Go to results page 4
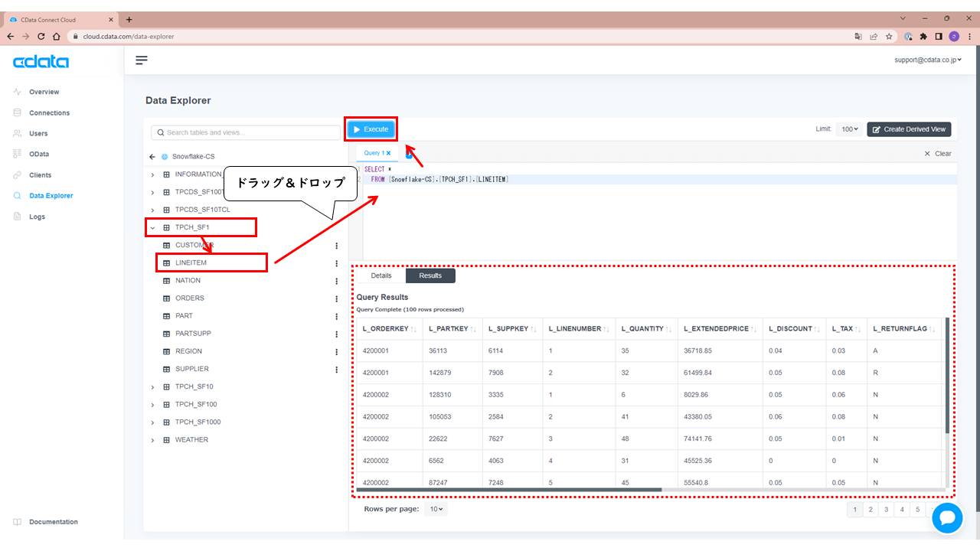980x551 pixels. [x=902, y=509]
